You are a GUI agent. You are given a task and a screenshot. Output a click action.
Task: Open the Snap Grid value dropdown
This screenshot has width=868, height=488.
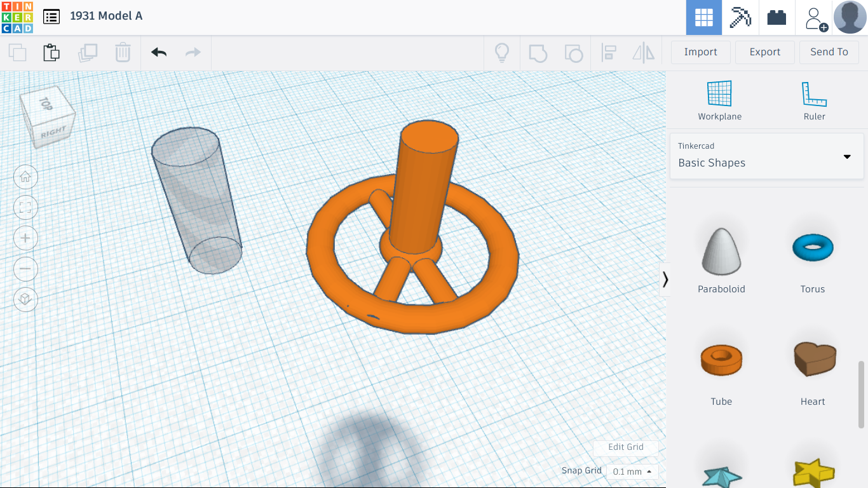tap(631, 471)
